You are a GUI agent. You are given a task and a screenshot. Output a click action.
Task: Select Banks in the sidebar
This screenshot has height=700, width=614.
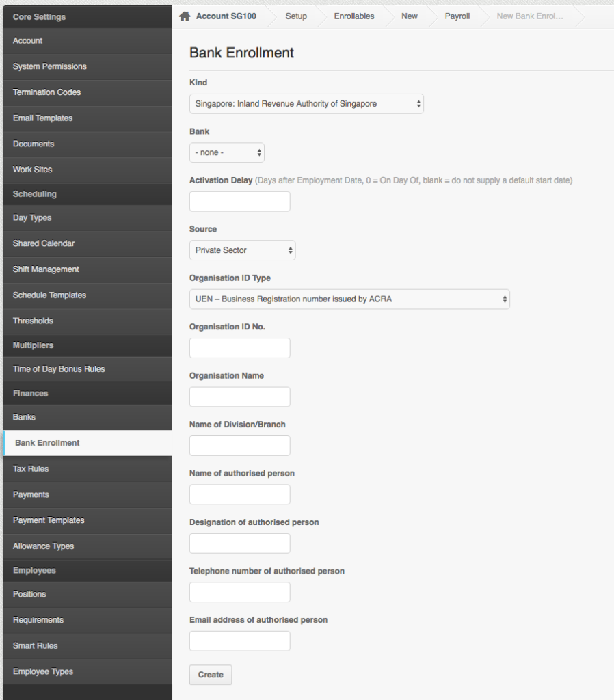pyautogui.click(x=23, y=416)
